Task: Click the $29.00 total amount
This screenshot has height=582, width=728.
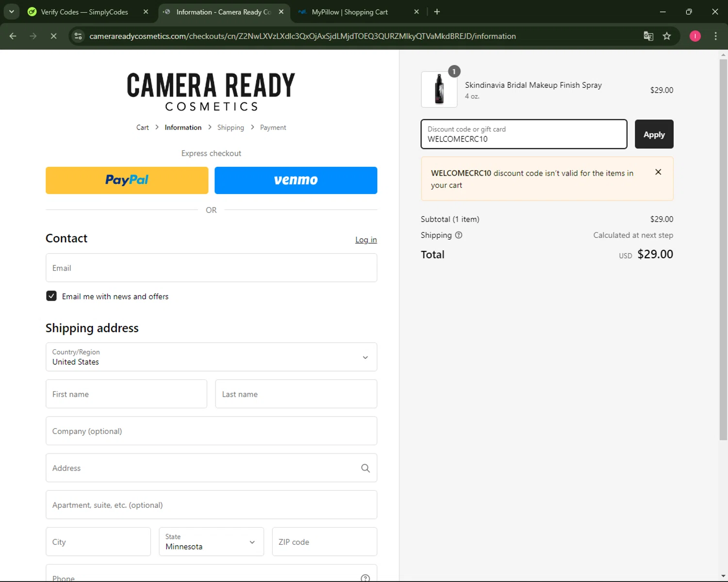Action: [655, 254]
